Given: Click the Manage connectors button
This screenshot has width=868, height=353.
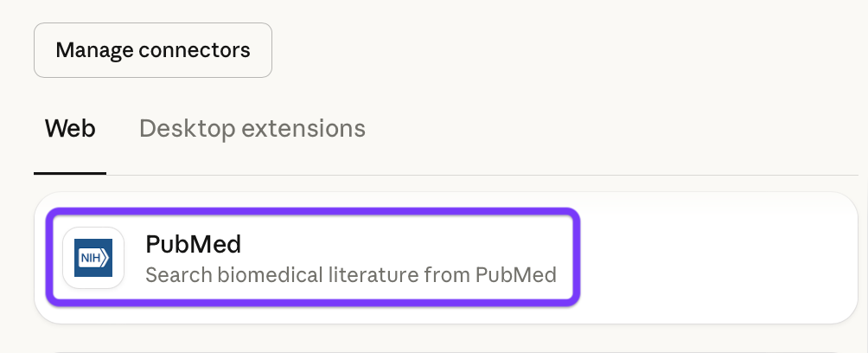Looking at the screenshot, I should (x=153, y=50).
